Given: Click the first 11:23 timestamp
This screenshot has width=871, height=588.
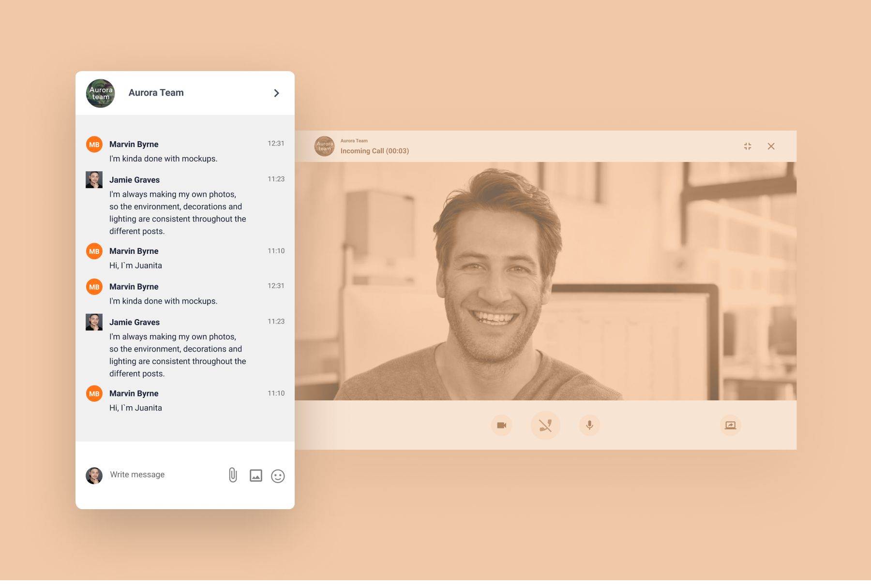Looking at the screenshot, I should pyautogui.click(x=276, y=179).
